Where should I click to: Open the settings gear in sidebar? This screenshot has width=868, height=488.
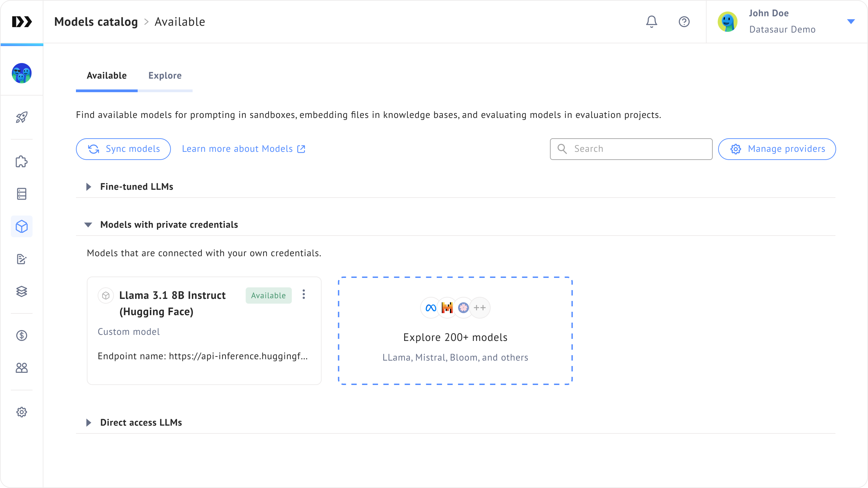tap(22, 412)
